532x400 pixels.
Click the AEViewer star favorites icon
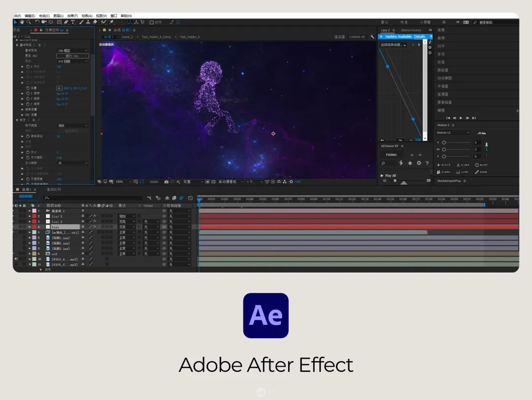click(410, 163)
